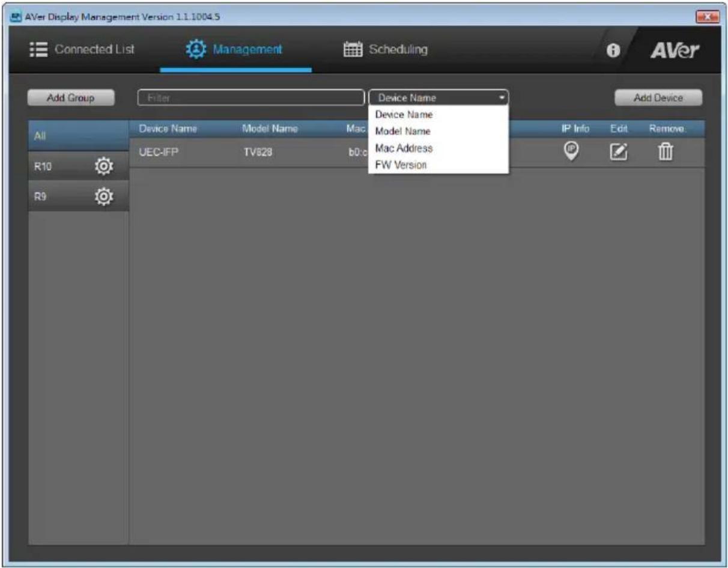The image size is (728, 568).
Task: Collapse the Device Name filter combo box
Action: tap(438, 98)
